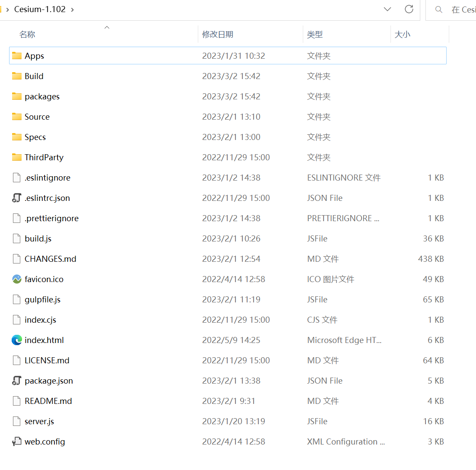This screenshot has height=470, width=476.
Task: Select the server.js file name
Action: click(x=39, y=422)
